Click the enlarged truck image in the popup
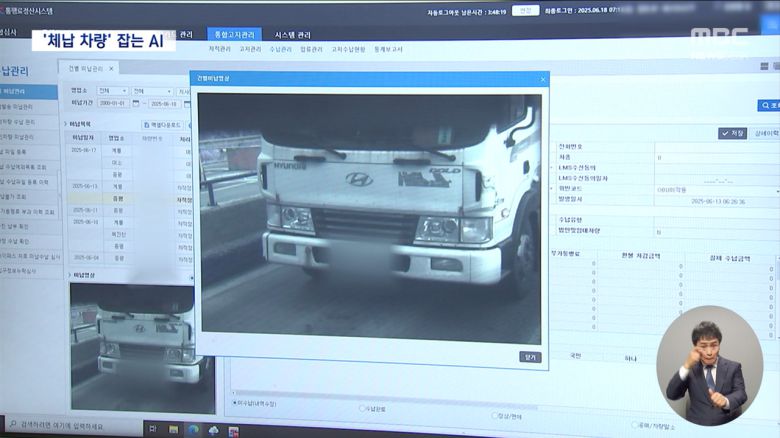 [x=370, y=218]
